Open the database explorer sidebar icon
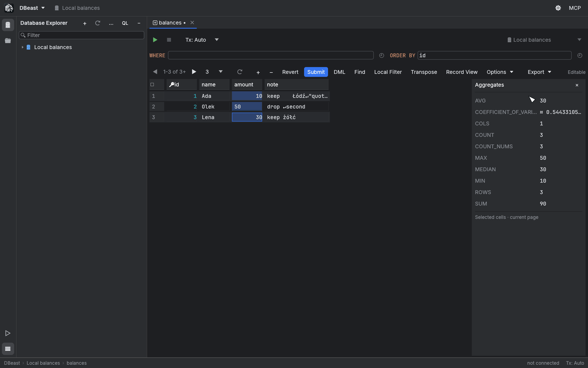The width and height of the screenshot is (588, 368). 8,25
